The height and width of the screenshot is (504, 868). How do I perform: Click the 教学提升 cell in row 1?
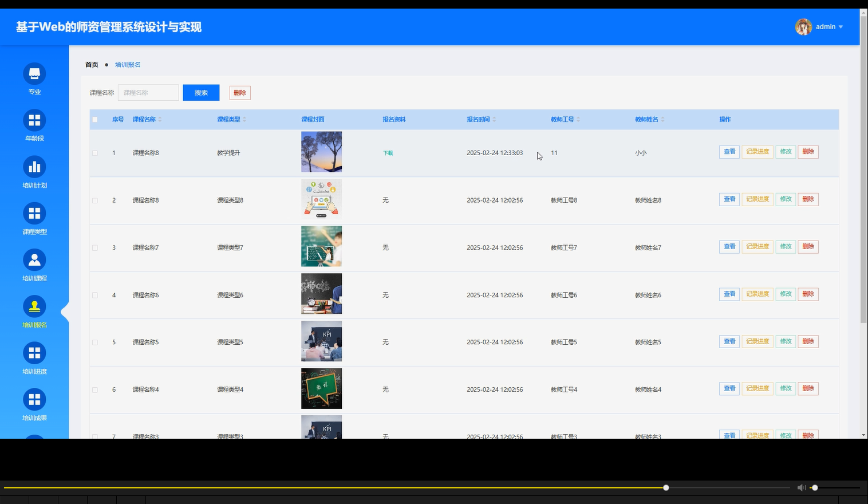[x=228, y=153]
